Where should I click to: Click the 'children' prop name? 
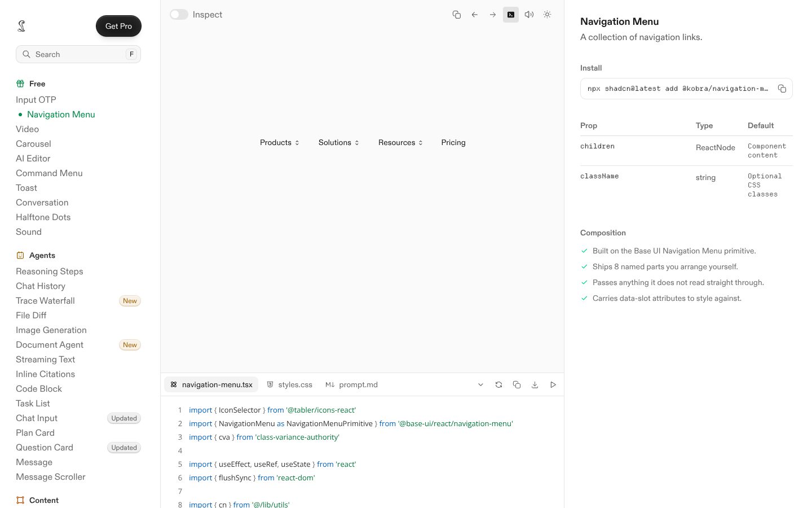(597, 146)
